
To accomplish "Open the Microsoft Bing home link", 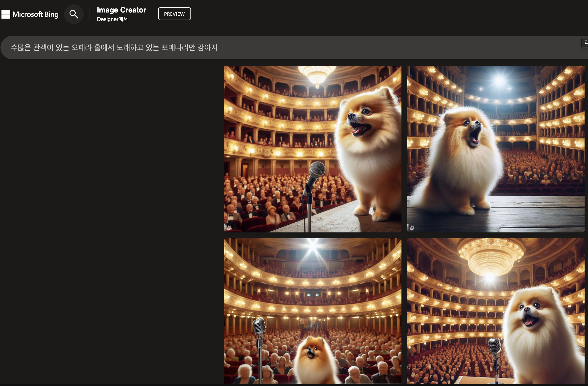I will 35,14.
